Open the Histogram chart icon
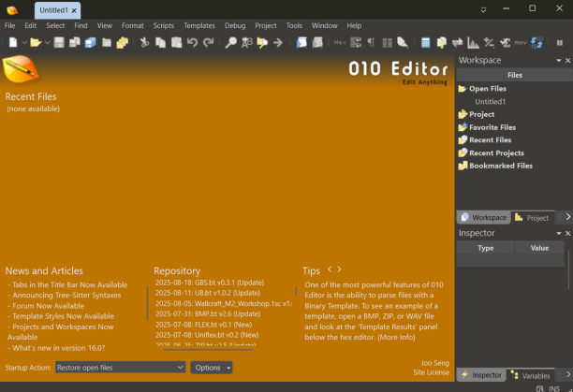This screenshot has width=573, height=392. 473,43
